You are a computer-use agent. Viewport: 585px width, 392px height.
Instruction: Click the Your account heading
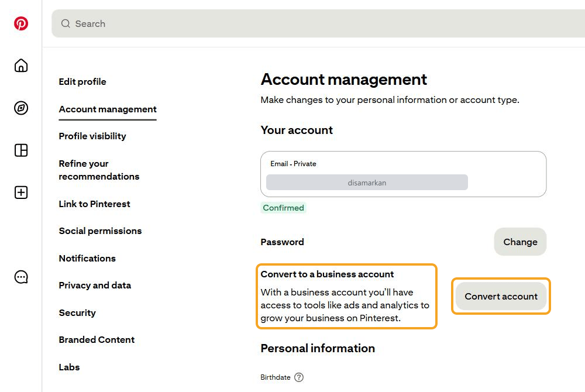[297, 130]
